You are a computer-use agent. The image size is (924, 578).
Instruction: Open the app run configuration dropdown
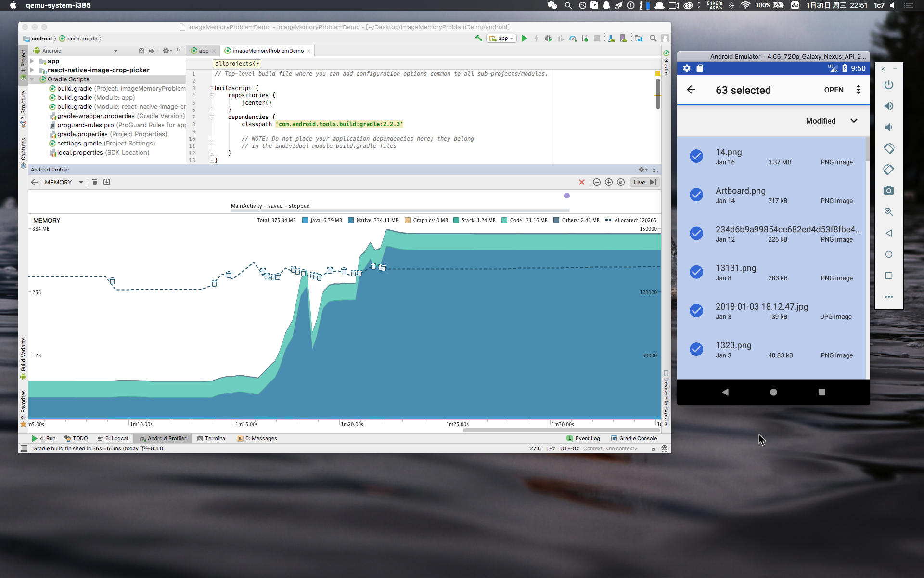(501, 38)
